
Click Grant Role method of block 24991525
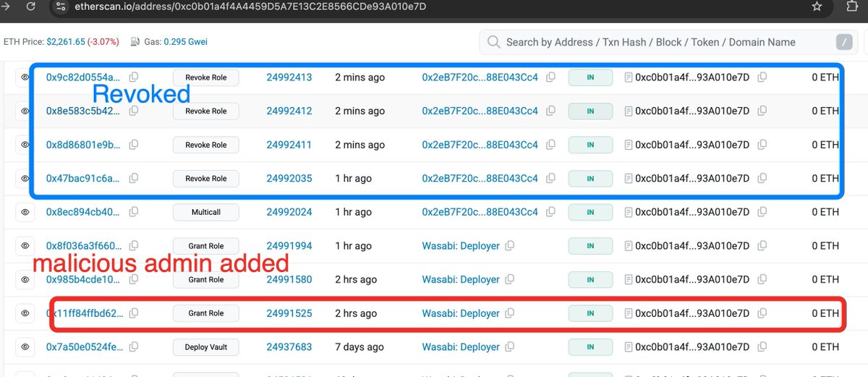(x=206, y=313)
